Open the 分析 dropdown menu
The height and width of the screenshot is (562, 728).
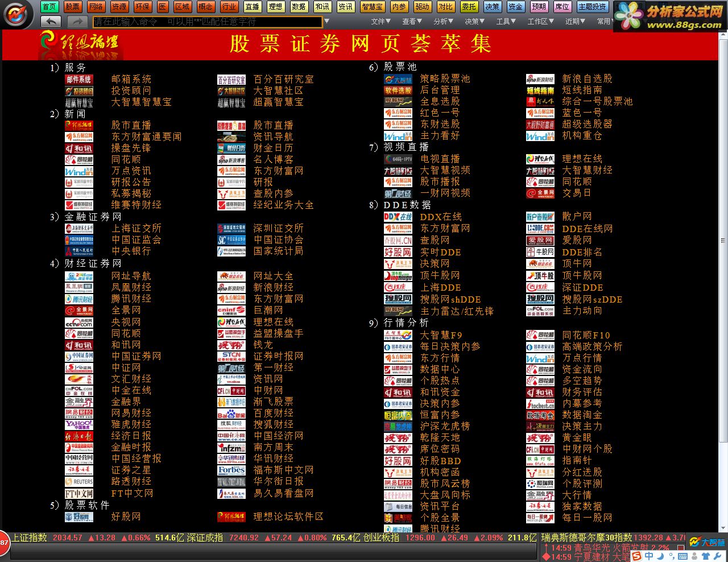[x=444, y=22]
